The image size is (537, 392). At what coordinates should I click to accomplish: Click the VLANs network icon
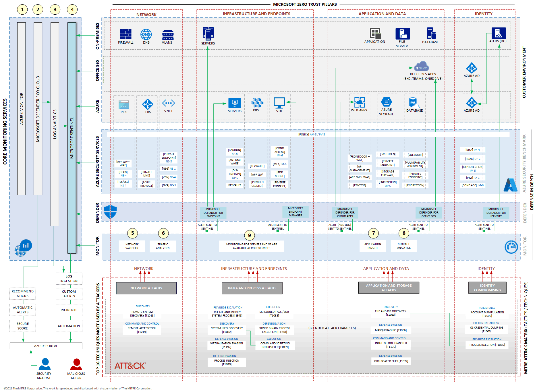coord(168,35)
